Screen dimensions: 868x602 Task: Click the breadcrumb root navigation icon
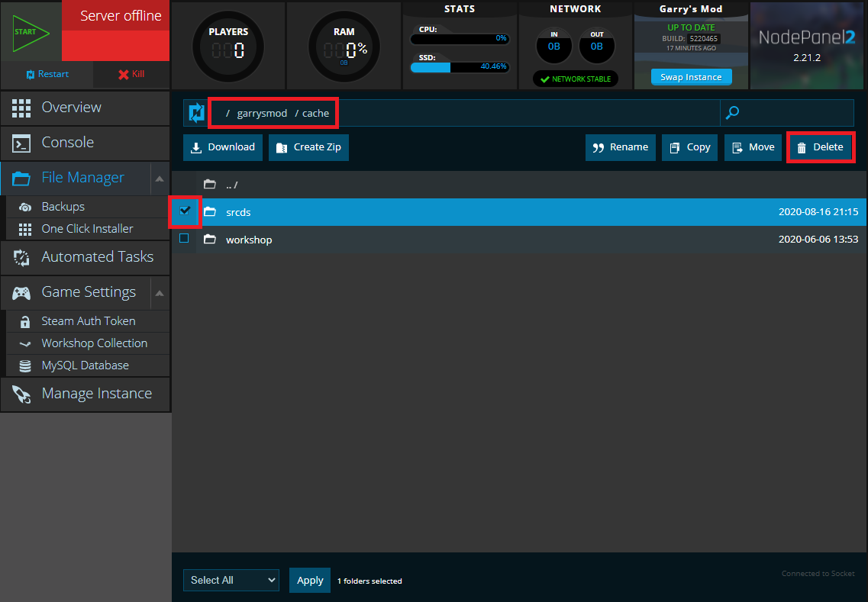tap(196, 112)
